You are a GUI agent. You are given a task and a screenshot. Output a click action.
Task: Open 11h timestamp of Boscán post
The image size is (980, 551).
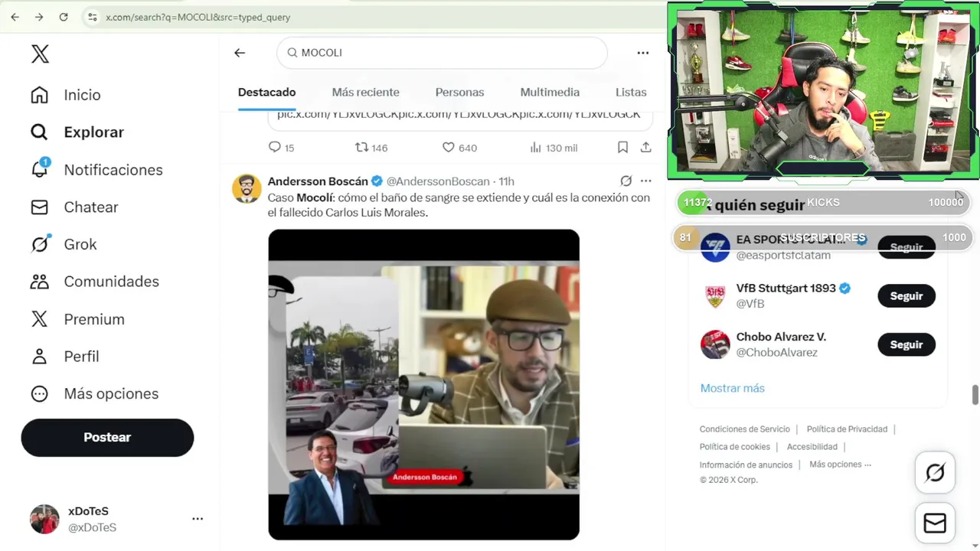pyautogui.click(x=506, y=181)
